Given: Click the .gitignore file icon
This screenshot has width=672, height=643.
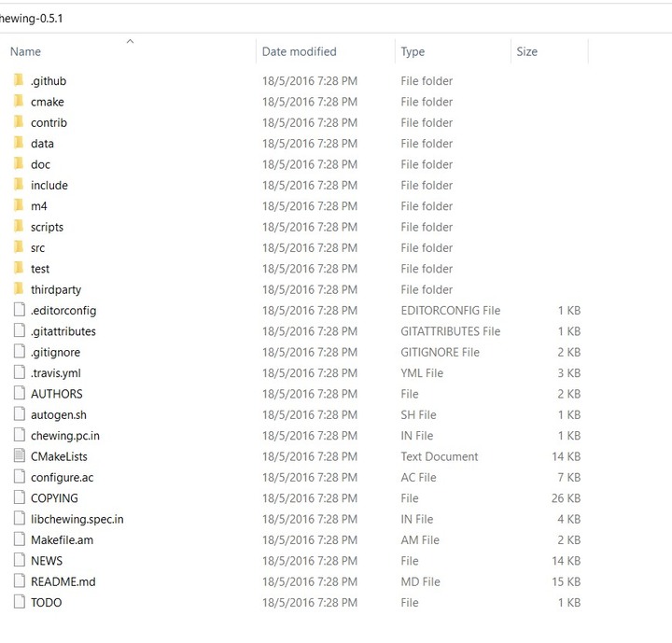Looking at the screenshot, I should pyautogui.click(x=20, y=352).
